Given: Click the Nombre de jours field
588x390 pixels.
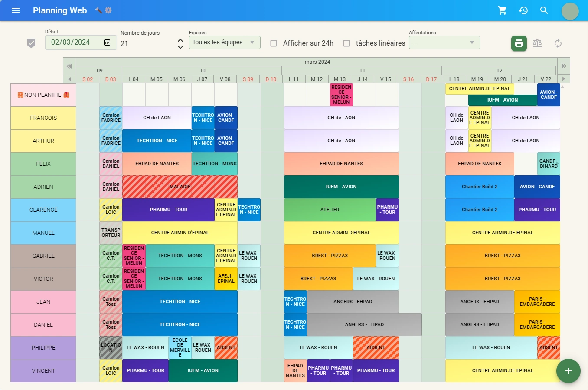Looking at the screenshot, I should [147, 43].
